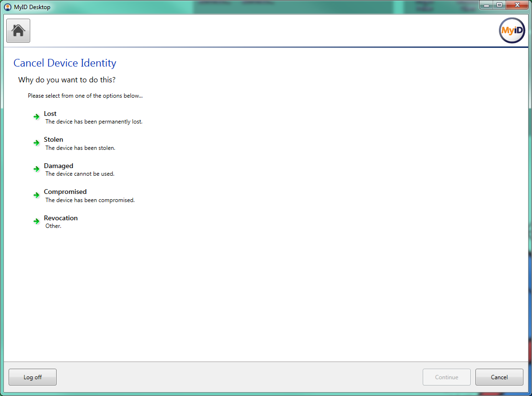Pick the Damaged reason label
532x396 pixels.
(x=58, y=166)
